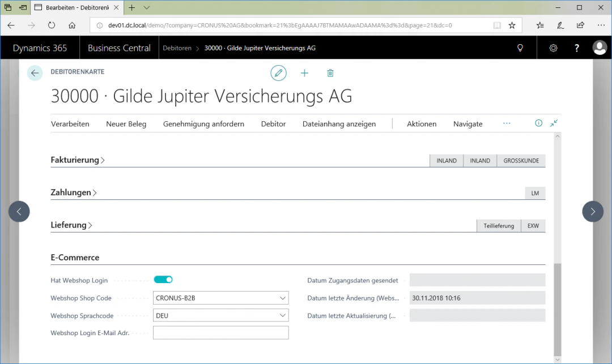The height and width of the screenshot is (364, 612).
Task: Go back using the circular arrow button
Action: click(x=35, y=73)
